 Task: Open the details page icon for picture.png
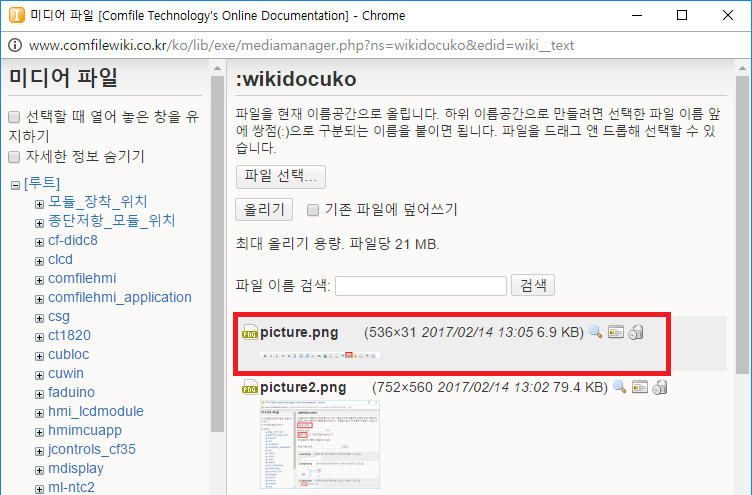point(615,333)
